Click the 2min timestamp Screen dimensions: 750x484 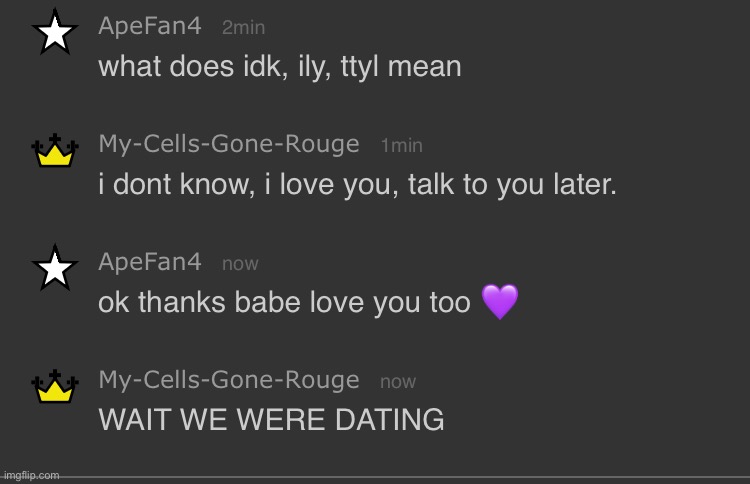click(243, 27)
